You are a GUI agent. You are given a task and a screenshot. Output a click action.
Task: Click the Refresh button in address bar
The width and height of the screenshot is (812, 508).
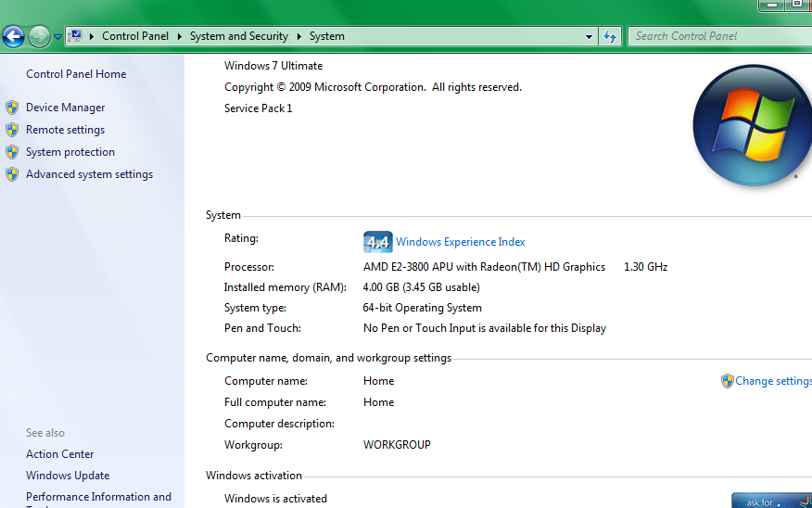click(610, 36)
